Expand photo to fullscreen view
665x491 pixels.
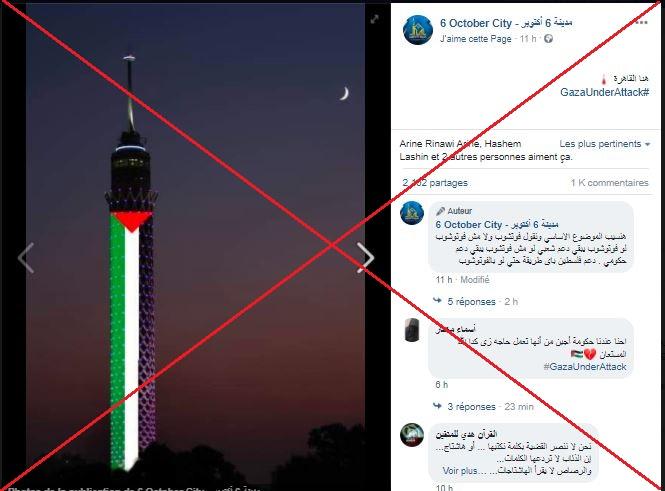[374, 19]
